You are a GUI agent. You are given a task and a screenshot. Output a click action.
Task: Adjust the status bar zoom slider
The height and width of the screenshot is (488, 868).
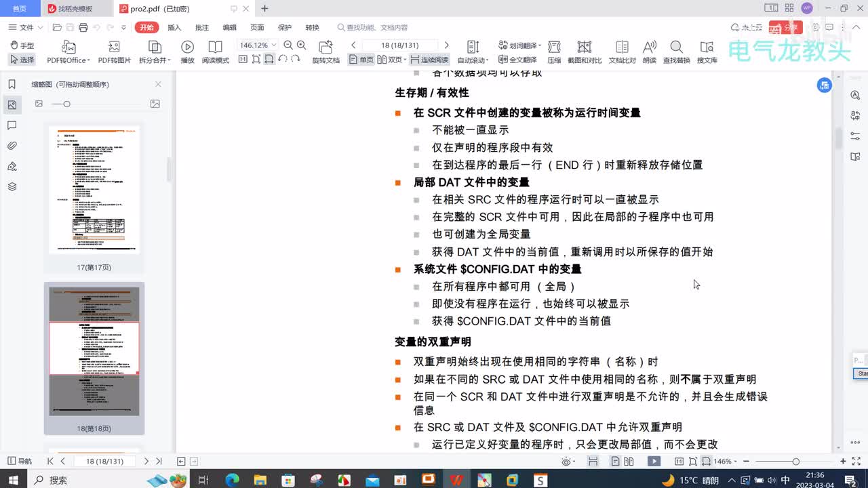tap(795, 462)
